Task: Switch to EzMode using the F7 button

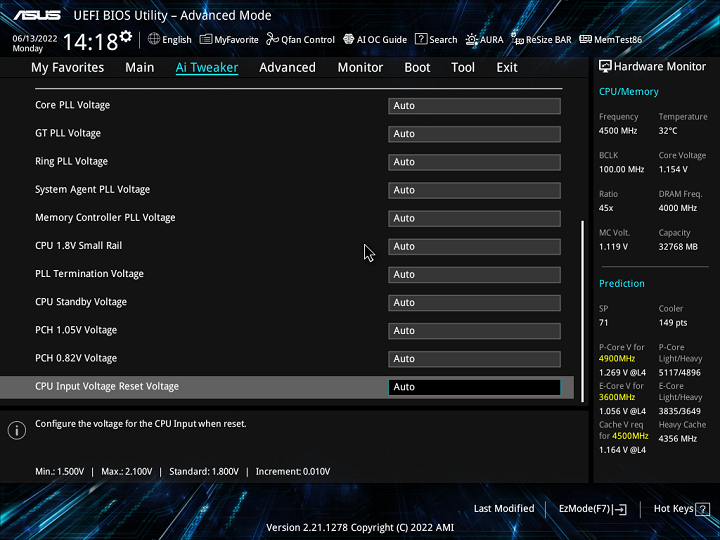Action: click(x=593, y=509)
